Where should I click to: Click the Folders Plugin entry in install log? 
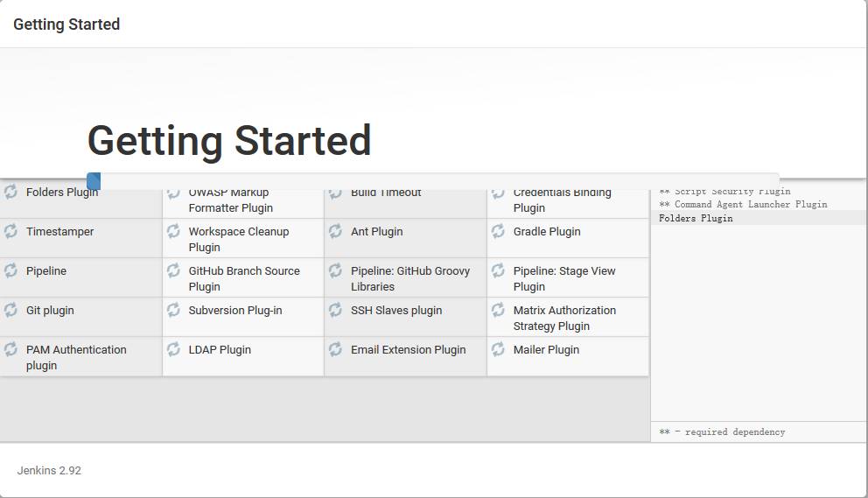[x=696, y=218]
